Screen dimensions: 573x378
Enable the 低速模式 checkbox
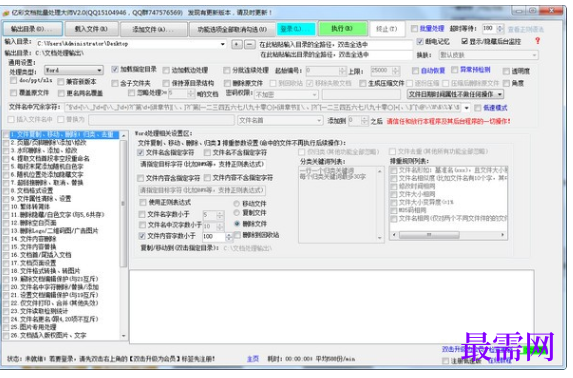478,108
